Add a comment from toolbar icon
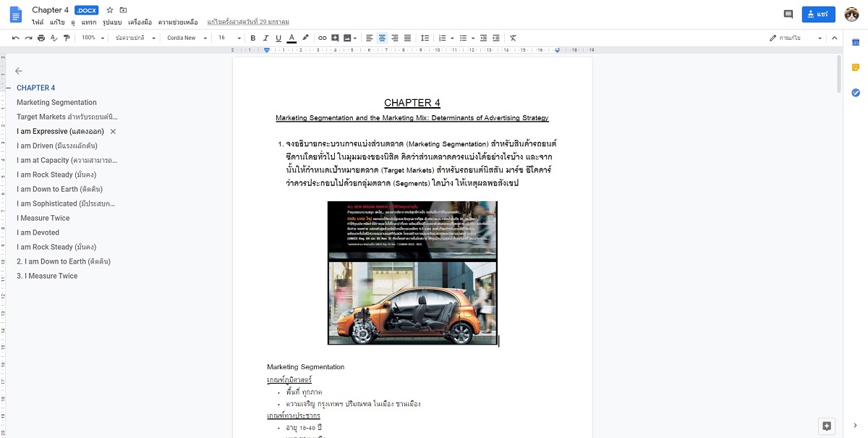 tap(335, 38)
